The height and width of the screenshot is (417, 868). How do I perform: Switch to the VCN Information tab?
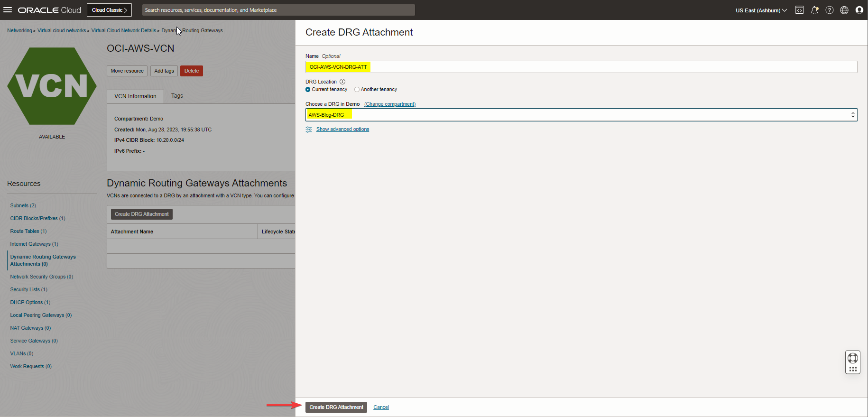[135, 96]
